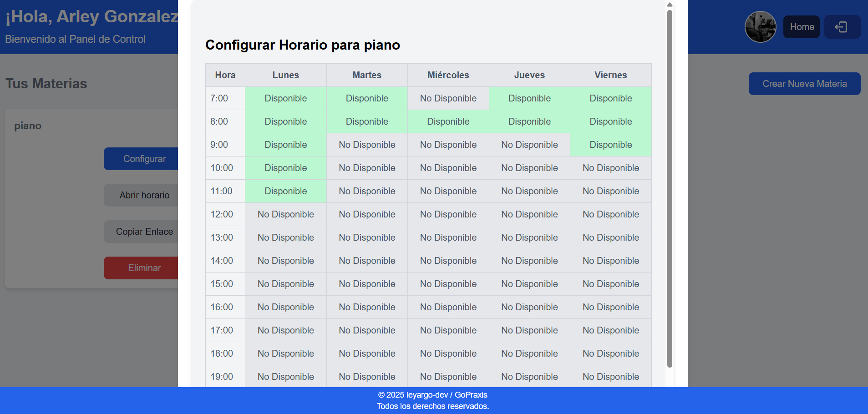Image resolution: width=868 pixels, height=414 pixels.
Task: Toggle Lunes 7:00 availability slot
Action: [285, 98]
